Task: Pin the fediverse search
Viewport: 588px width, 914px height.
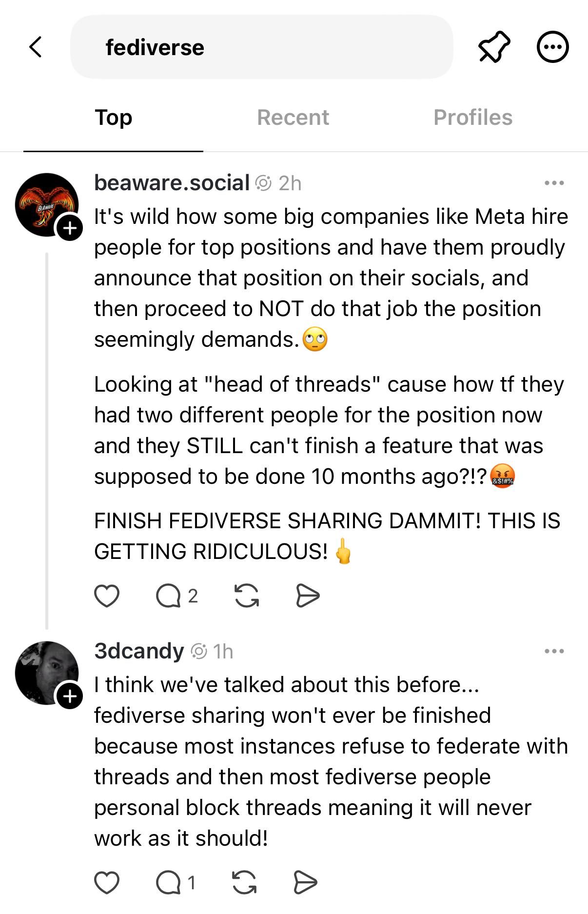Action: [494, 47]
